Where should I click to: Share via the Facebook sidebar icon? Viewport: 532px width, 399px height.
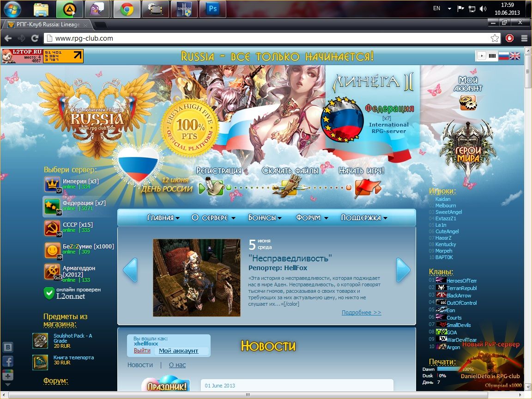pyautogui.click(x=8, y=361)
